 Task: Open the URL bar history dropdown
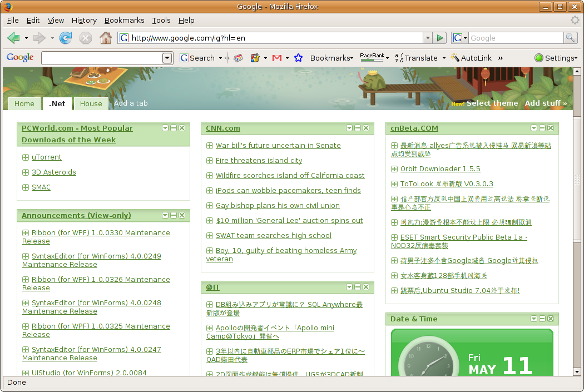(428, 38)
